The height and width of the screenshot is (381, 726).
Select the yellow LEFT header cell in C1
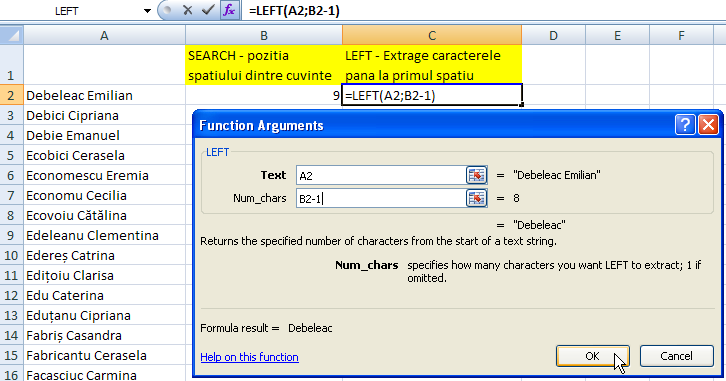[x=432, y=65]
